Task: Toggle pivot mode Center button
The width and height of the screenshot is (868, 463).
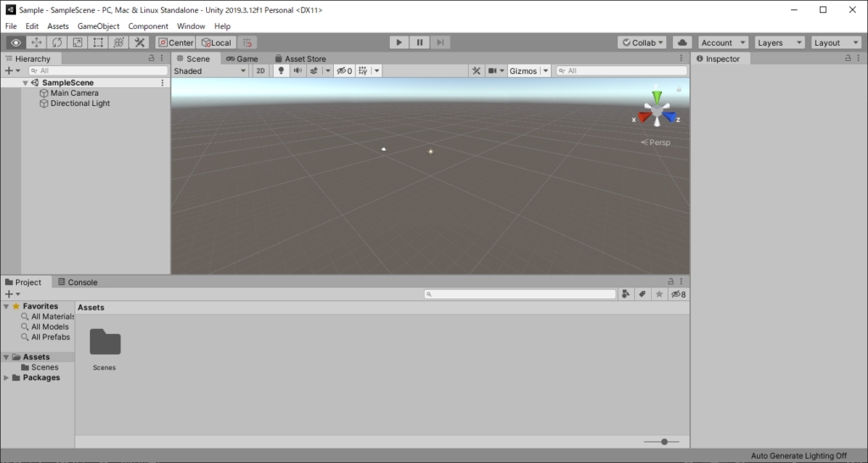Action: tap(175, 42)
